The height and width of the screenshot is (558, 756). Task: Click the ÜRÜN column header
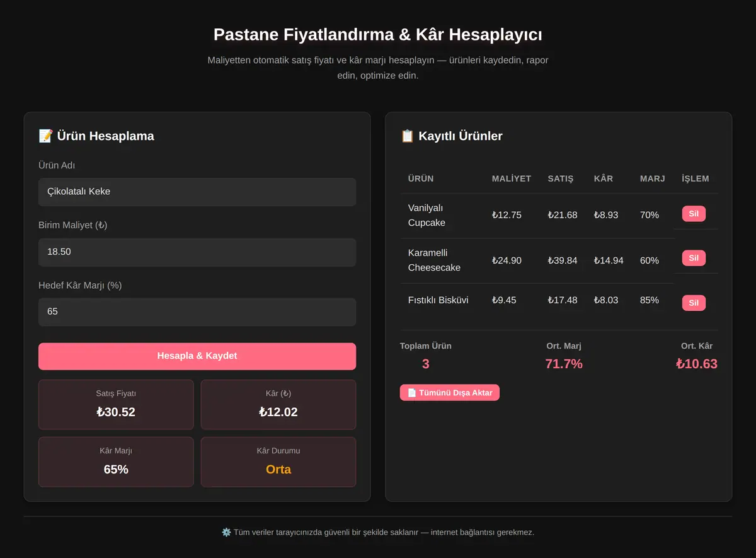tap(421, 178)
